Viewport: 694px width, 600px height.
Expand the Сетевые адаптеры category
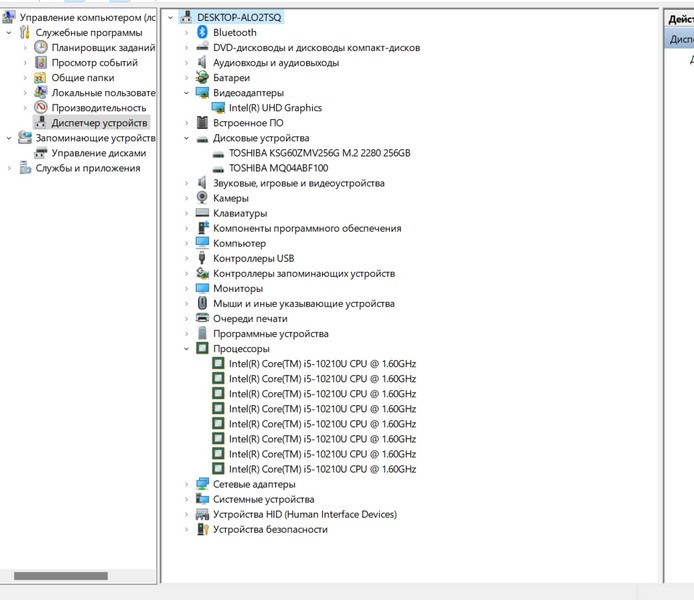coord(186,484)
